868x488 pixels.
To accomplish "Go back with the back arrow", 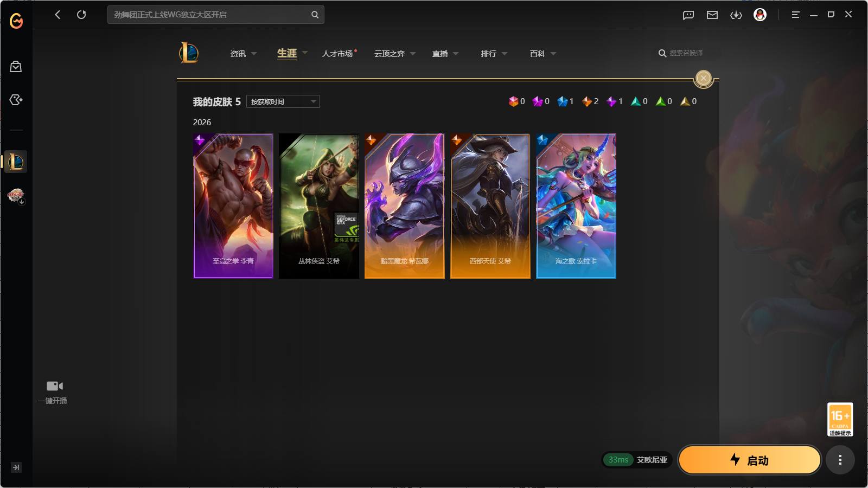I will pos(58,15).
